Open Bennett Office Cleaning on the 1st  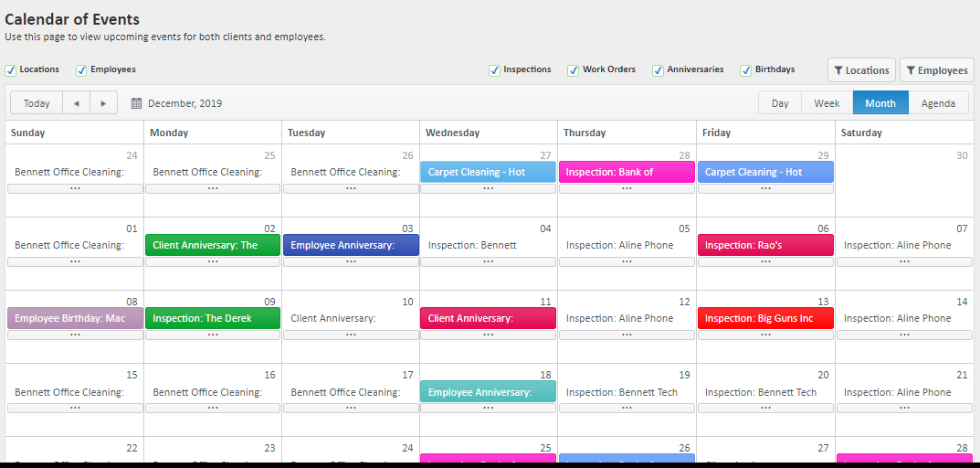(75, 245)
